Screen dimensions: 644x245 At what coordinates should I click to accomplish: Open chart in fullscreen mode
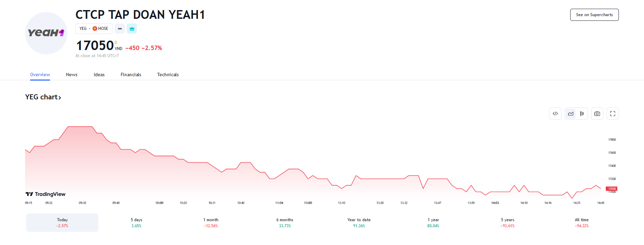tap(612, 114)
